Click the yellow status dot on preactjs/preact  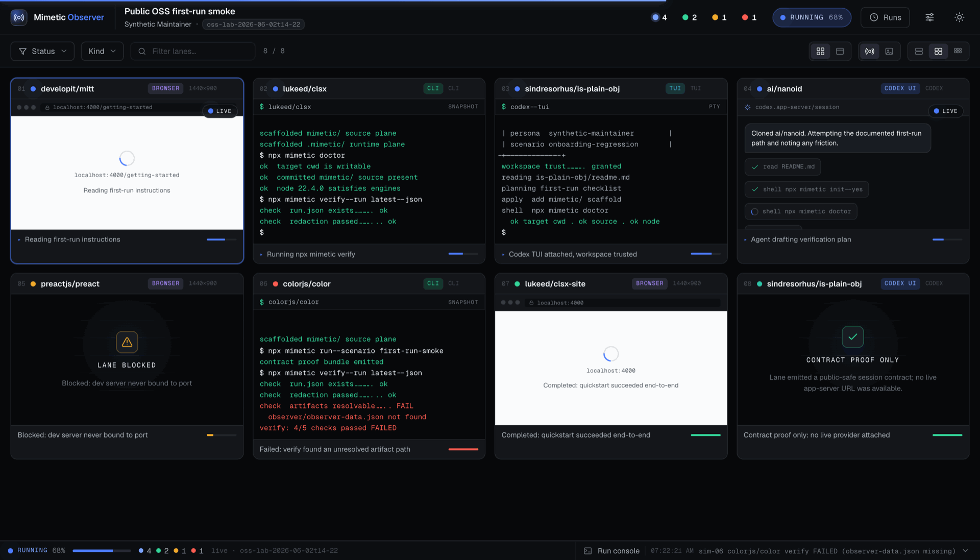(x=33, y=284)
